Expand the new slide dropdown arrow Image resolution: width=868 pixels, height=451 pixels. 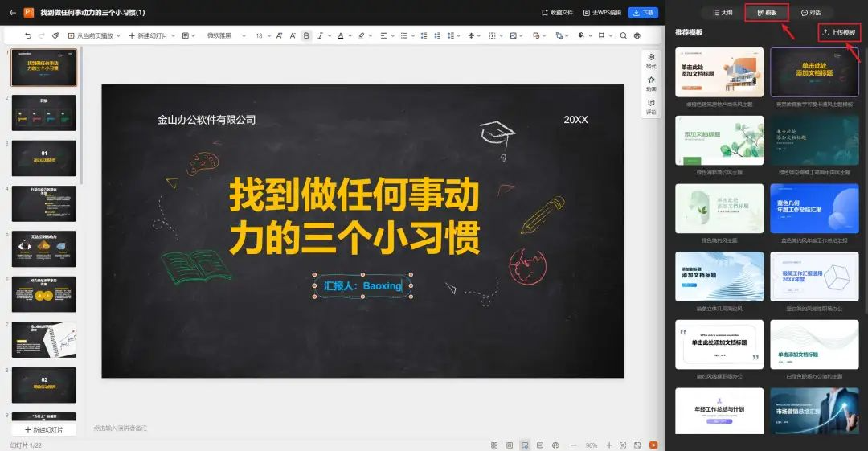tap(174, 35)
